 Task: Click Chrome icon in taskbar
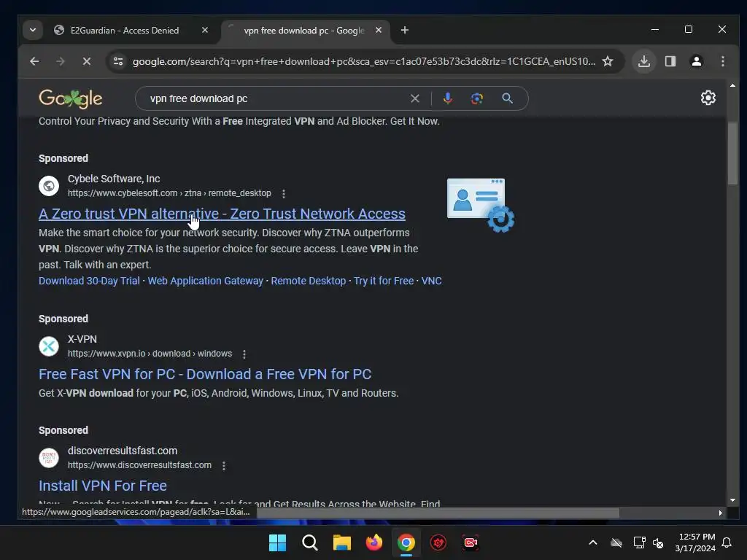pos(406,542)
